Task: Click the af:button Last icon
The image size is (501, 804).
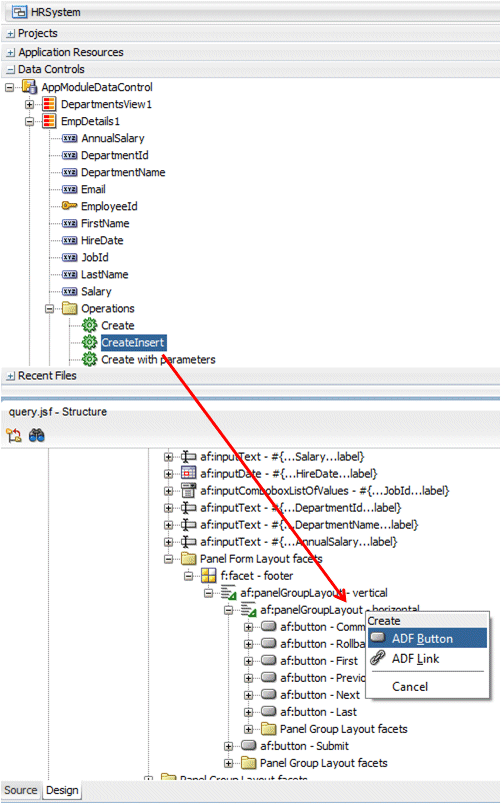Action: pyautogui.click(x=269, y=711)
